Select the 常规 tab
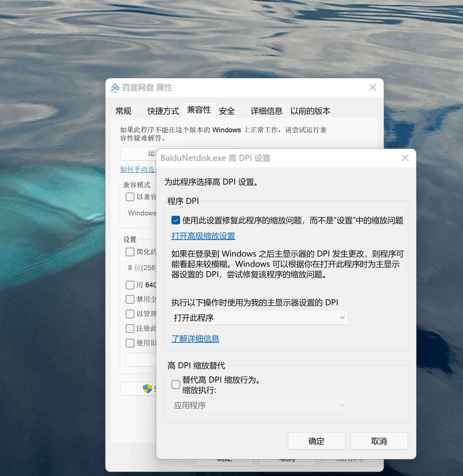Screen dimensions: 463x476 (x=123, y=110)
